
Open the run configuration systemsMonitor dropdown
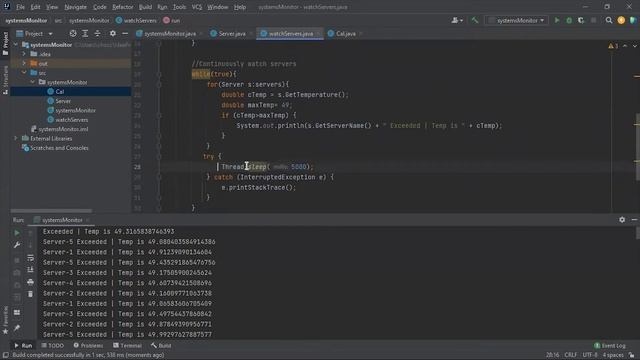coord(517,20)
